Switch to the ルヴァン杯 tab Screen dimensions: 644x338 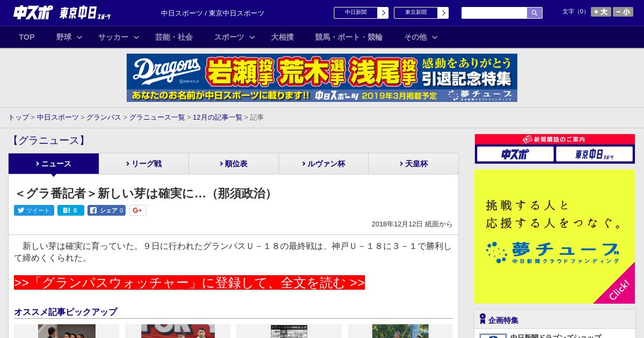pyautogui.click(x=324, y=164)
